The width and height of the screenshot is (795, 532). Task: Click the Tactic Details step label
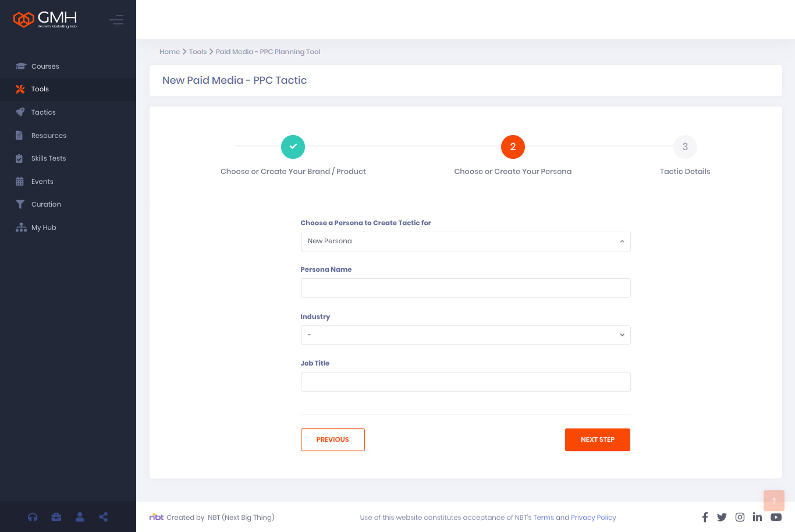click(685, 172)
